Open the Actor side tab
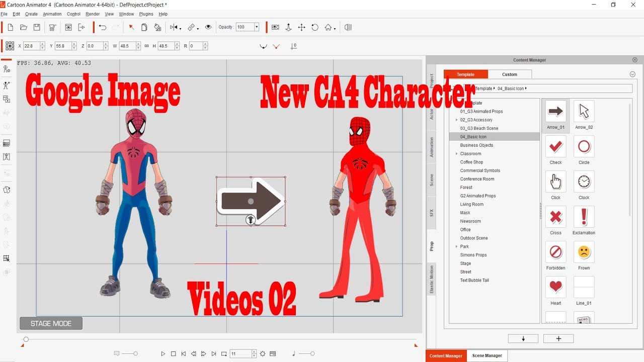644x362 pixels. (x=431, y=114)
